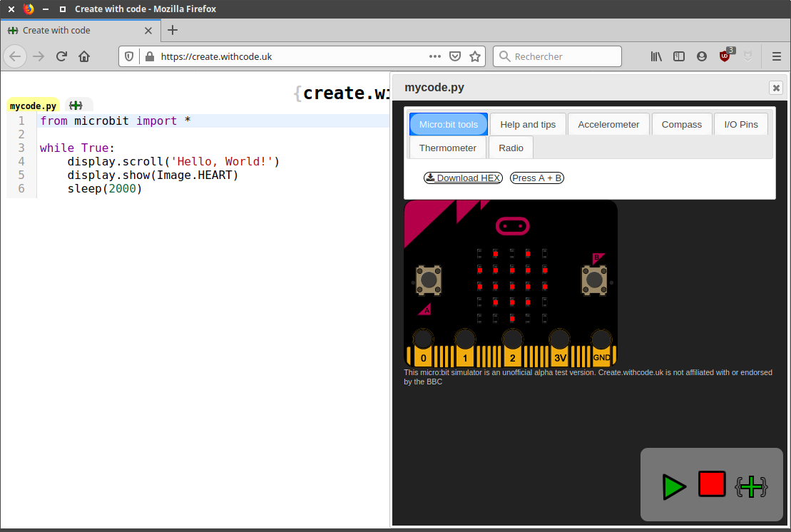Bookmark this page with the star icon
Viewport: 791px width, 532px height.
click(475, 56)
